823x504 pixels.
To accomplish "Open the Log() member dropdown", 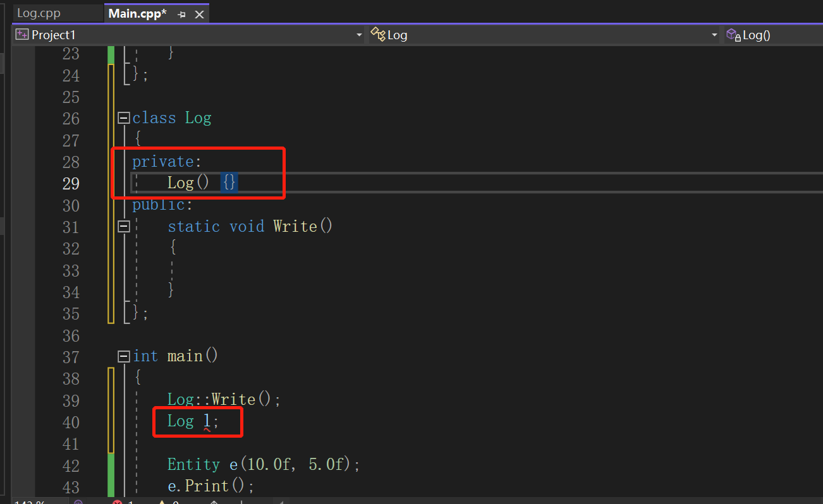I will (773, 35).
